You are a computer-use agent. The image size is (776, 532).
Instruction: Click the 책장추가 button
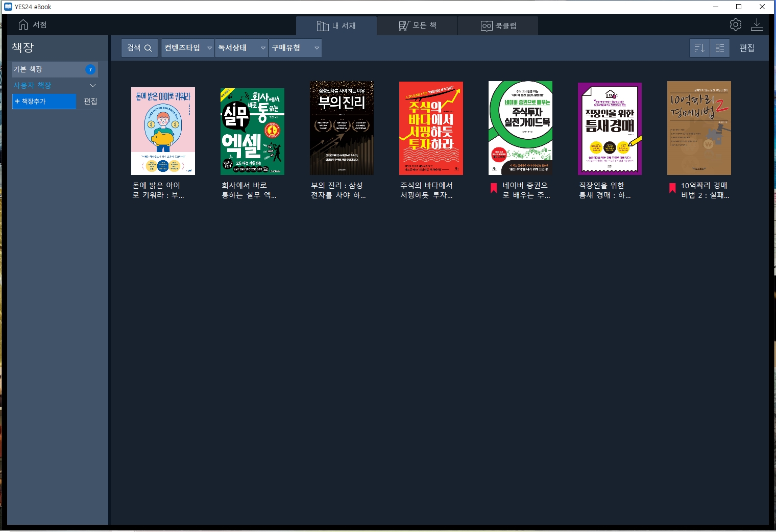coord(44,101)
